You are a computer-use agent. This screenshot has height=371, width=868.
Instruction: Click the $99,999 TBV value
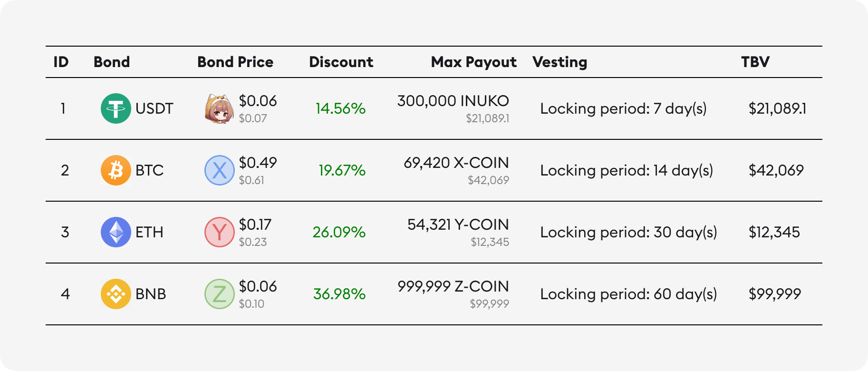[x=775, y=294]
